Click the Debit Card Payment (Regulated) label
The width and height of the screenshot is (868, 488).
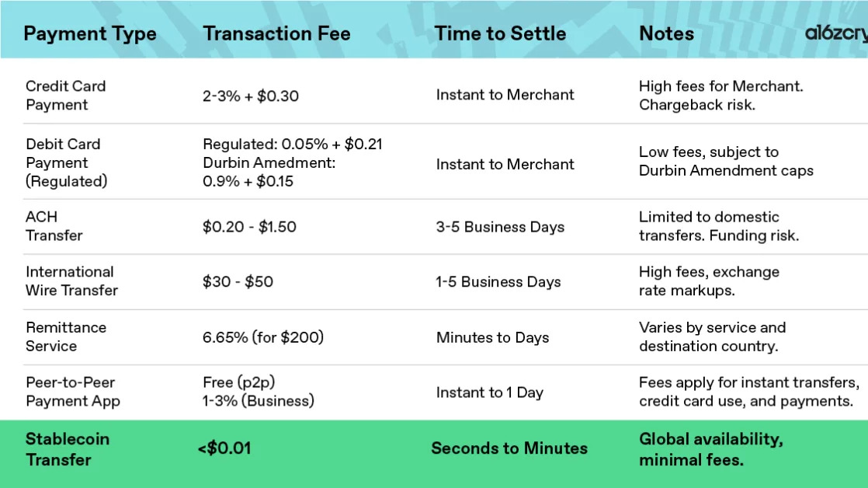pyautogui.click(x=67, y=162)
